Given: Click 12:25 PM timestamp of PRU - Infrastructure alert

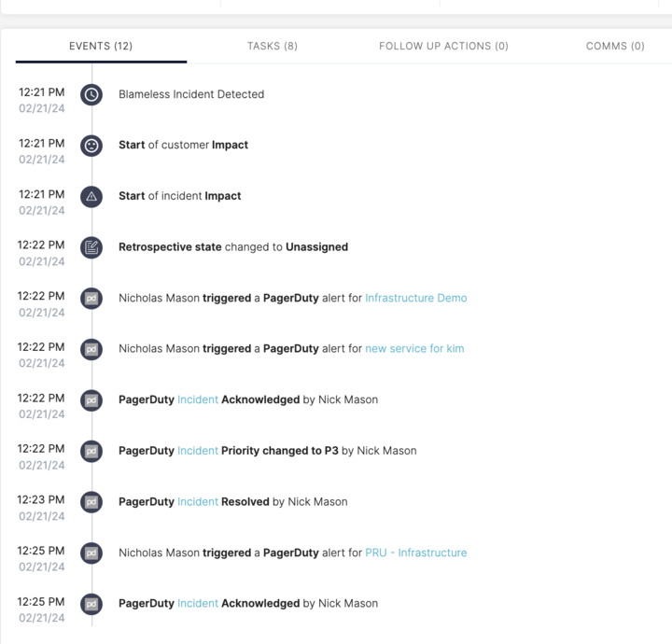Looking at the screenshot, I should point(41,551).
